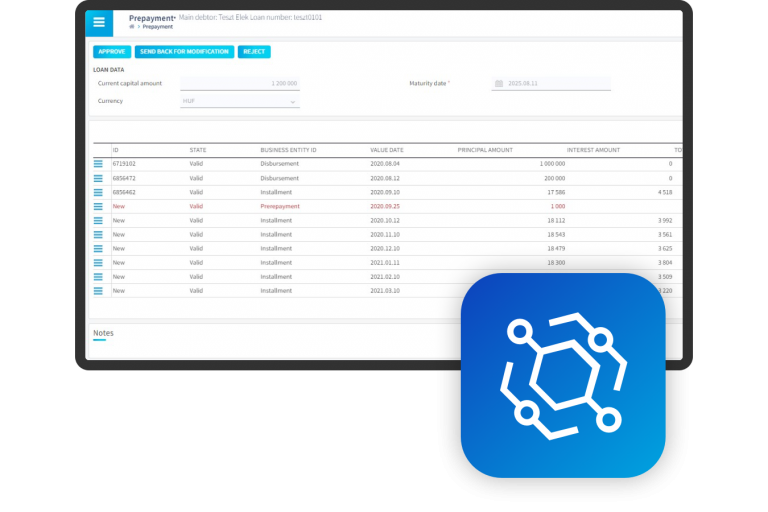Open row menu for the Prepayment row
The image size is (768, 512).
pyautogui.click(x=98, y=206)
